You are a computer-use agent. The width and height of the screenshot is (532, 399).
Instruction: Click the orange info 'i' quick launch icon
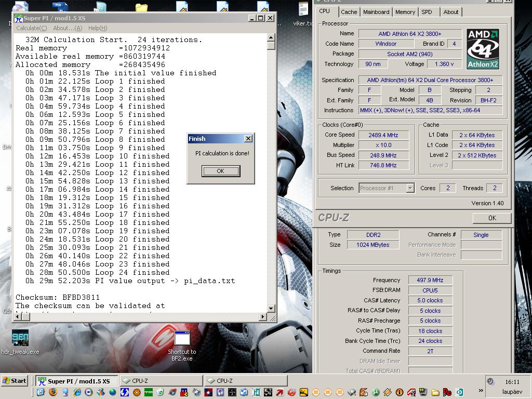(400, 392)
